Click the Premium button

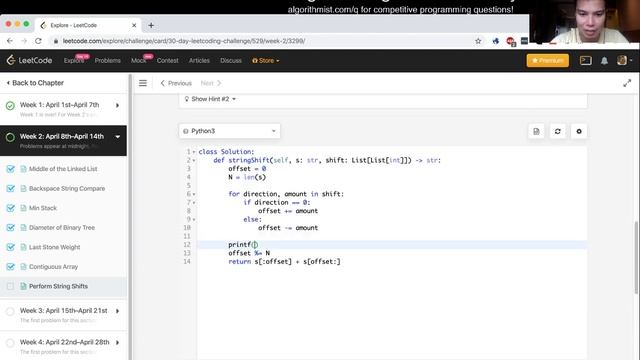coord(547,60)
